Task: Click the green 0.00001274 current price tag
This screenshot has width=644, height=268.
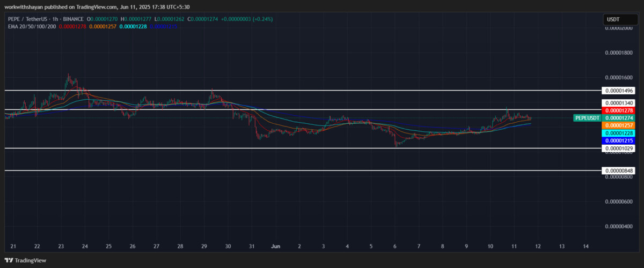Action: (619, 118)
